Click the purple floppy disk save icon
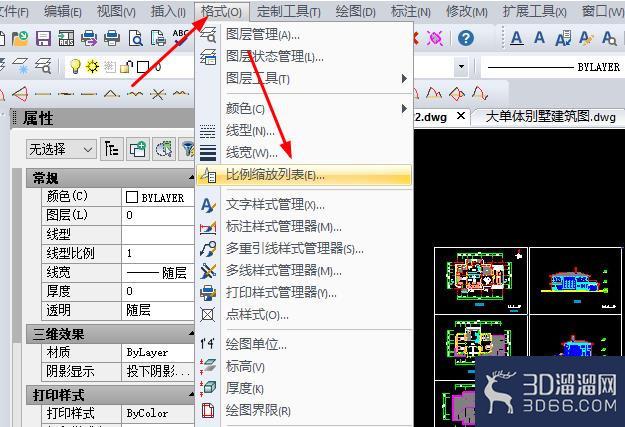Screen dimensions: 625x427 click(43, 39)
